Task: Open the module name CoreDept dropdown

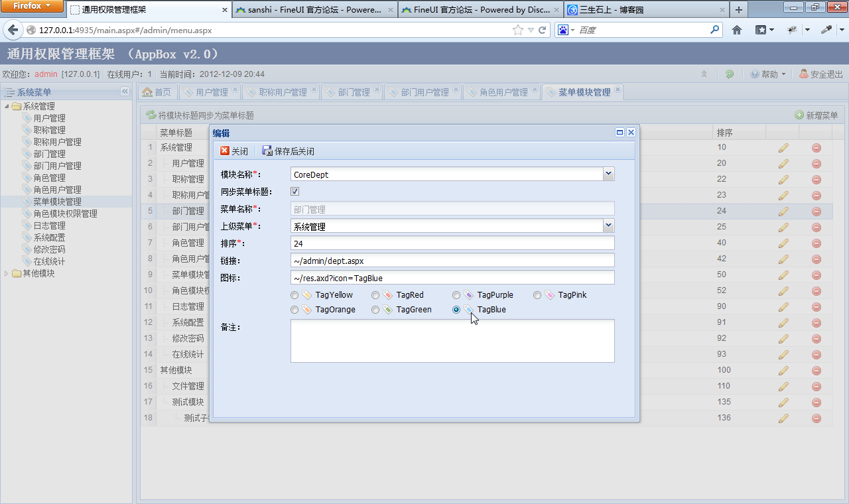Action: [608, 174]
